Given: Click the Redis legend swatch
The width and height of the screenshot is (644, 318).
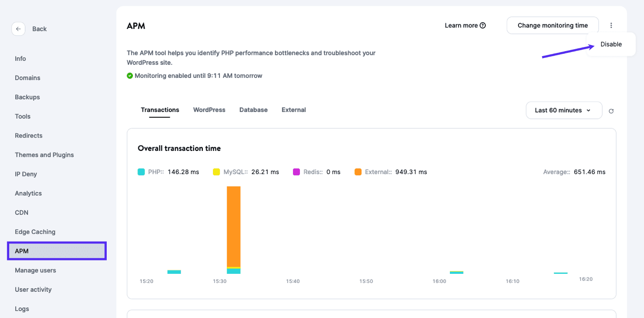Looking at the screenshot, I should [x=296, y=171].
